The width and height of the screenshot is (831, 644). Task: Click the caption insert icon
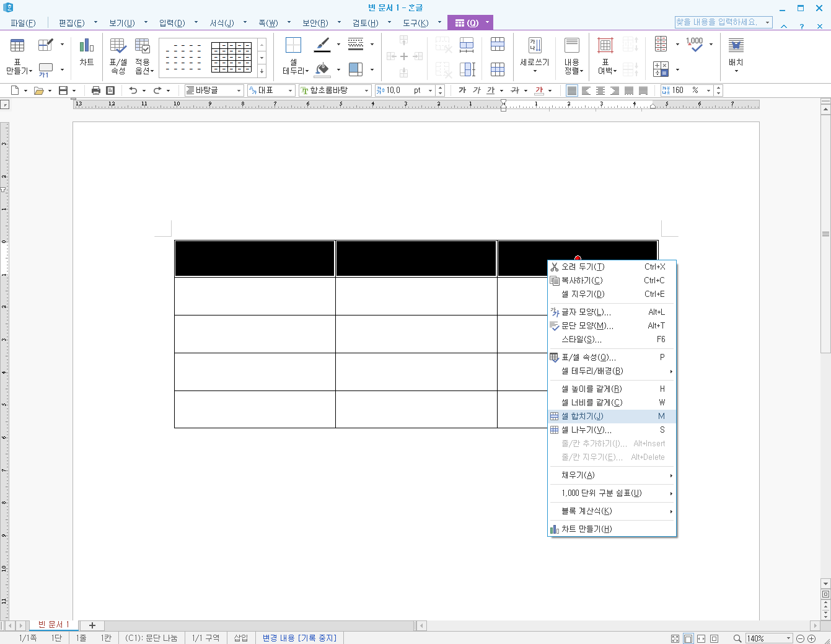[x=46, y=70]
